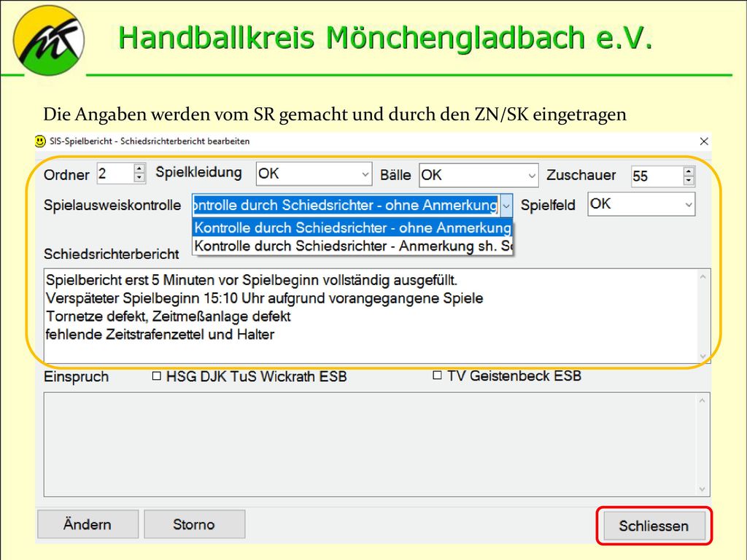The width and height of the screenshot is (747, 560).
Task: Click inside the Schiedsrichterbericht text area
Action: (x=371, y=316)
